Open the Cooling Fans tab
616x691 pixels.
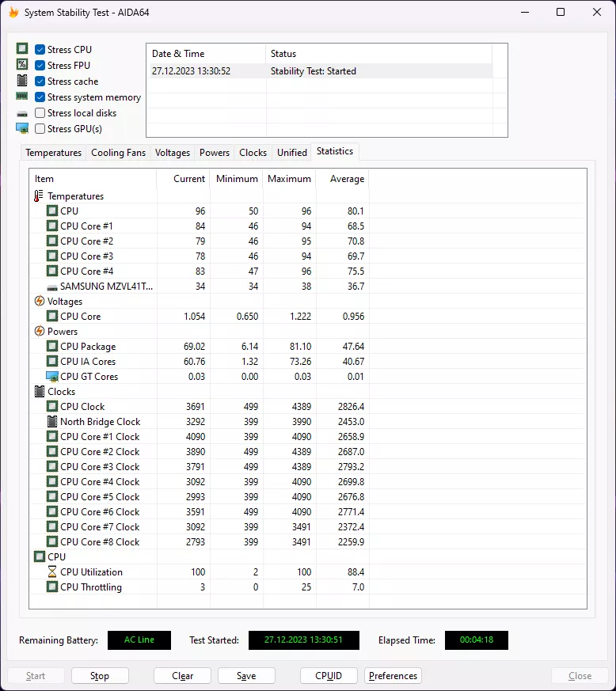coord(118,153)
